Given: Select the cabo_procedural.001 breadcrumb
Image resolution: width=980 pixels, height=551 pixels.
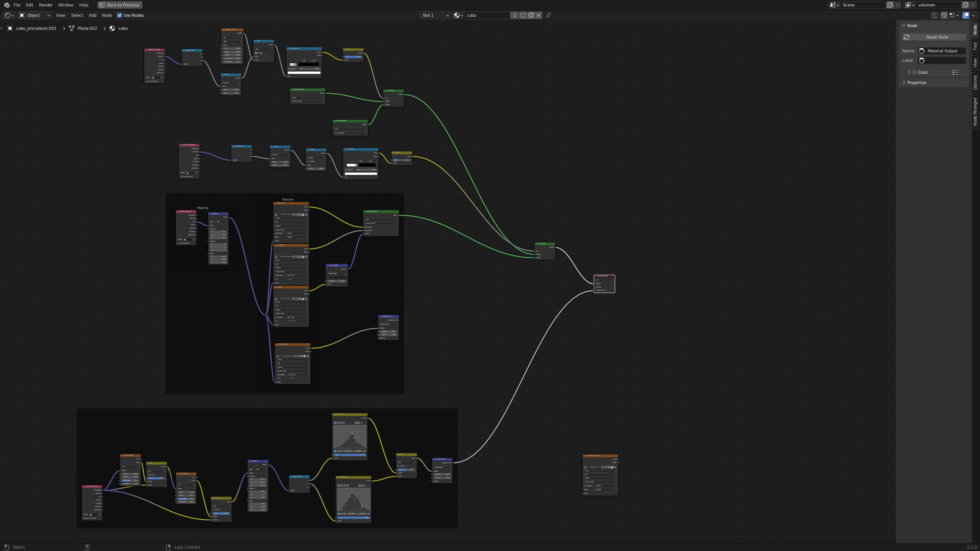Looking at the screenshot, I should [36, 28].
